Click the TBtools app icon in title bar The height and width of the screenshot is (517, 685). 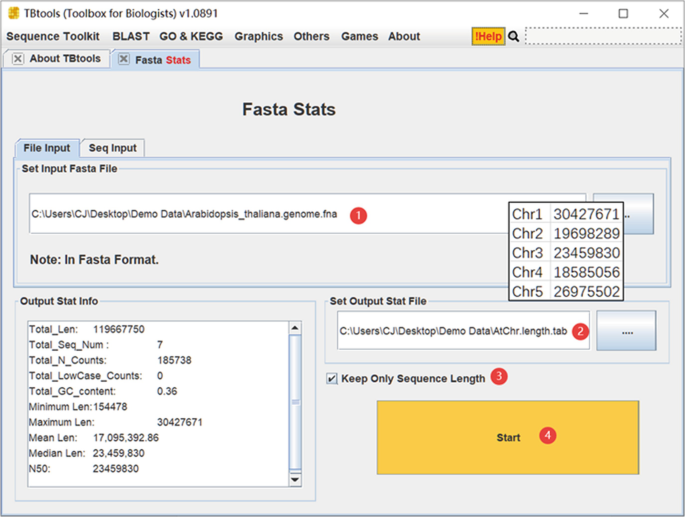click(x=13, y=14)
